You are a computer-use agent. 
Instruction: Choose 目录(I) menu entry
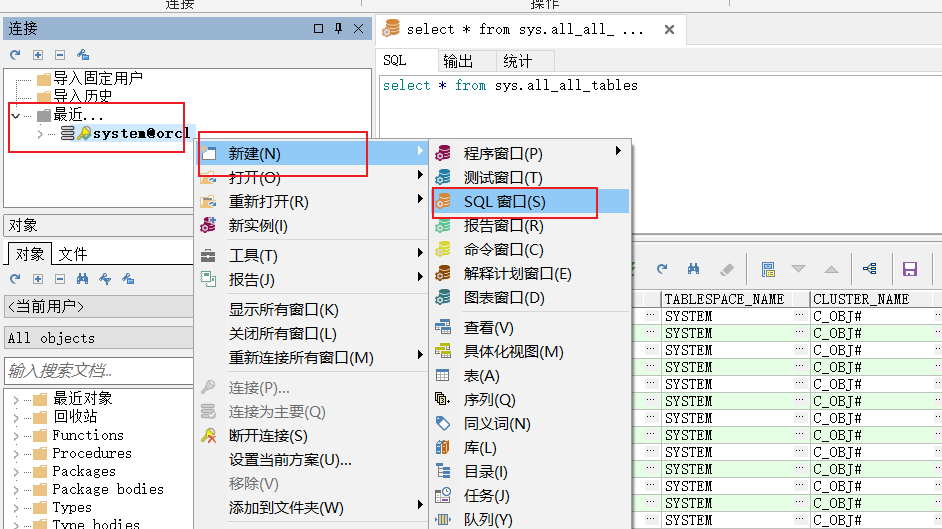point(530,472)
